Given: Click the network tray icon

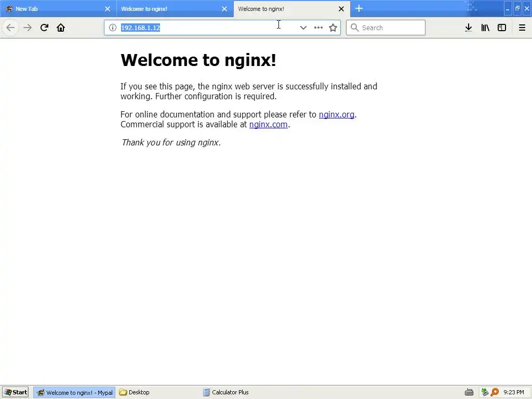Looking at the screenshot, I should click(x=485, y=392).
